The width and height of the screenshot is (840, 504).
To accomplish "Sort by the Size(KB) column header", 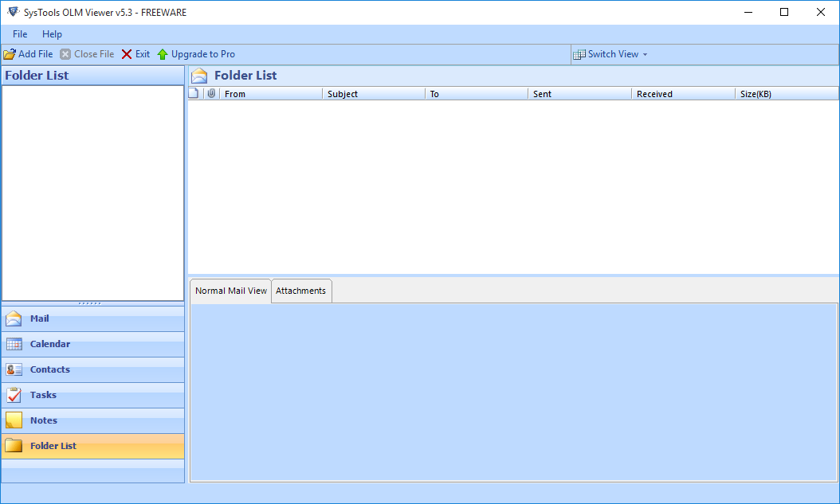I will pyautogui.click(x=787, y=94).
